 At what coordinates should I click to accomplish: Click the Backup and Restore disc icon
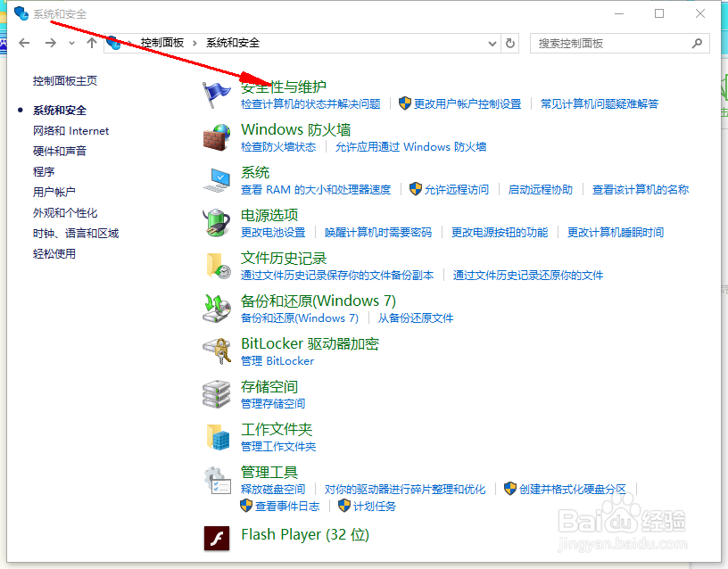[217, 309]
